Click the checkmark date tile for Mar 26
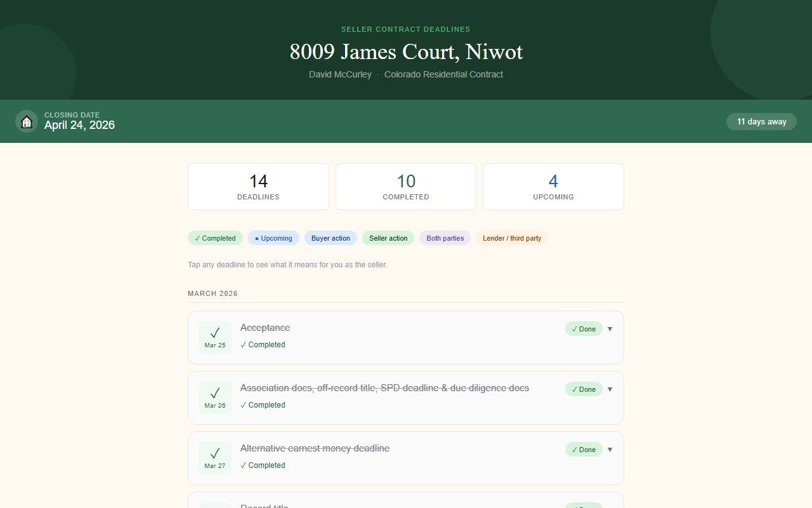This screenshot has height=508, width=812. click(215, 398)
